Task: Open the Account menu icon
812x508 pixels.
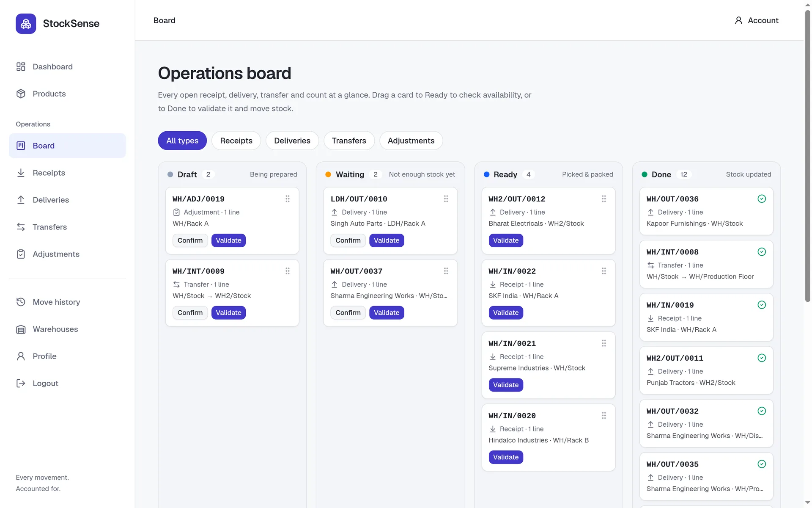Action: pos(738,20)
